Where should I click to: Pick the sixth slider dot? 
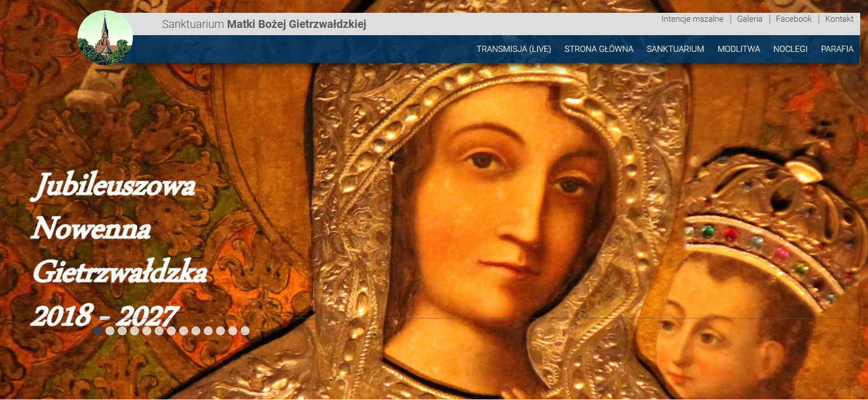click(x=159, y=331)
